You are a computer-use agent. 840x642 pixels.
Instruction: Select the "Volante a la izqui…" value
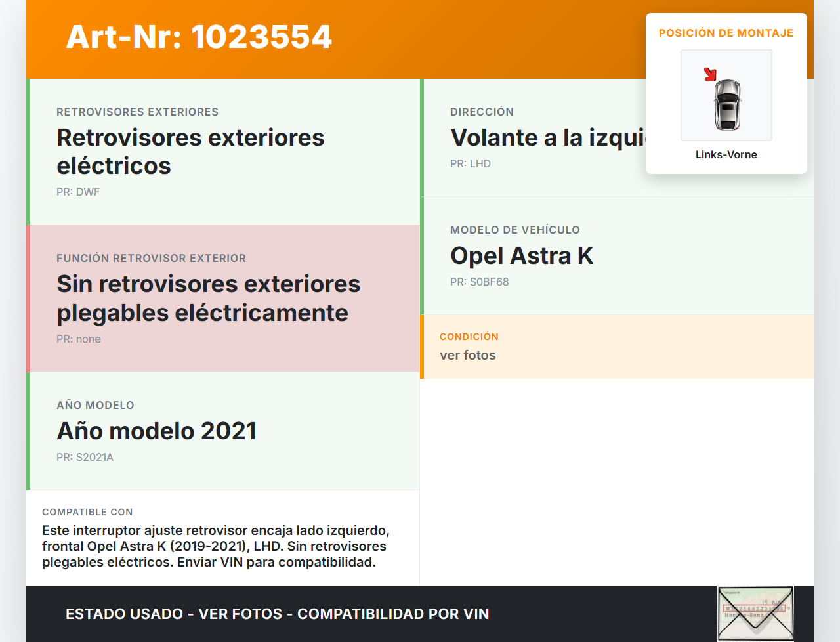point(548,137)
